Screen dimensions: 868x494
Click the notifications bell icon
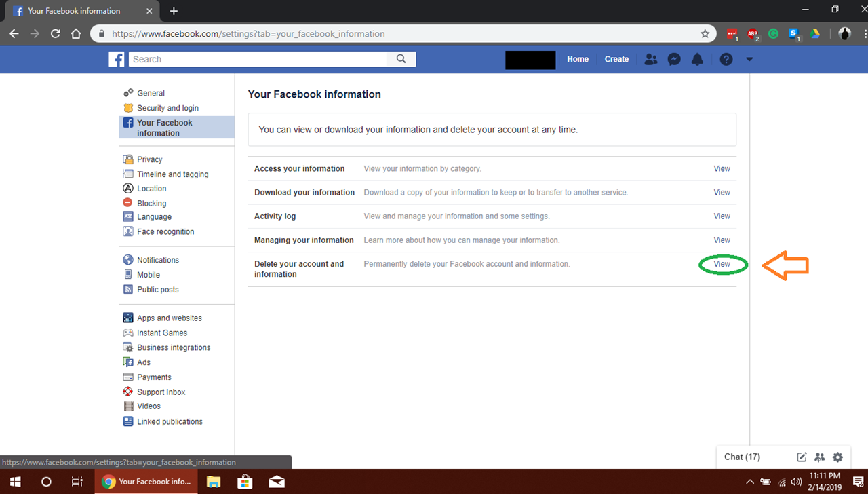coord(697,59)
